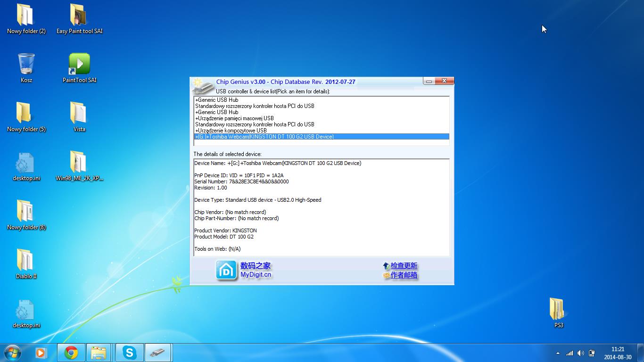Image resolution: width=644 pixels, height=362 pixels.
Task: Click the Show desktop button
Action: (x=640, y=353)
